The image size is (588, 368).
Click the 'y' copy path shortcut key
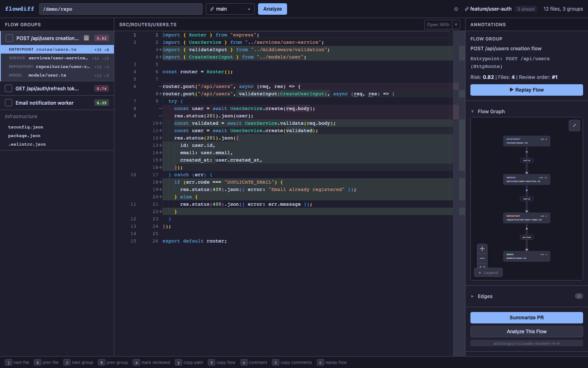point(178,362)
